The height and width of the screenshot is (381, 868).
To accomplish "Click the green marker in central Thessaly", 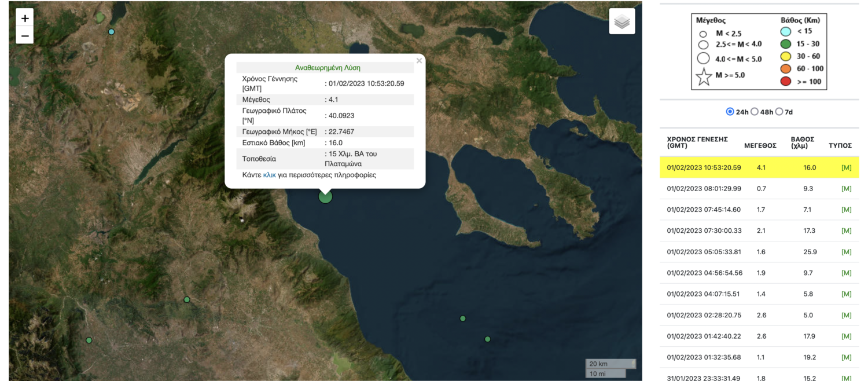I will tap(187, 299).
